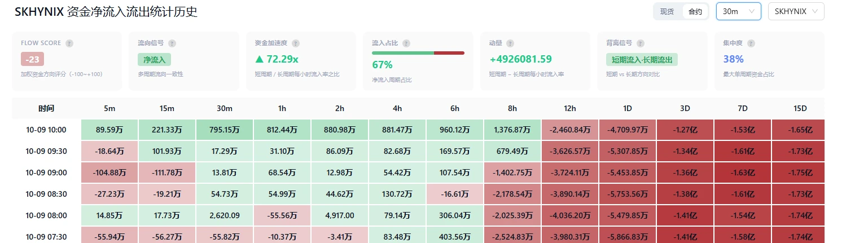Screen dimensions: 868x243
Task: Select the 10-09 08:00 time row
Action: click(418, 215)
